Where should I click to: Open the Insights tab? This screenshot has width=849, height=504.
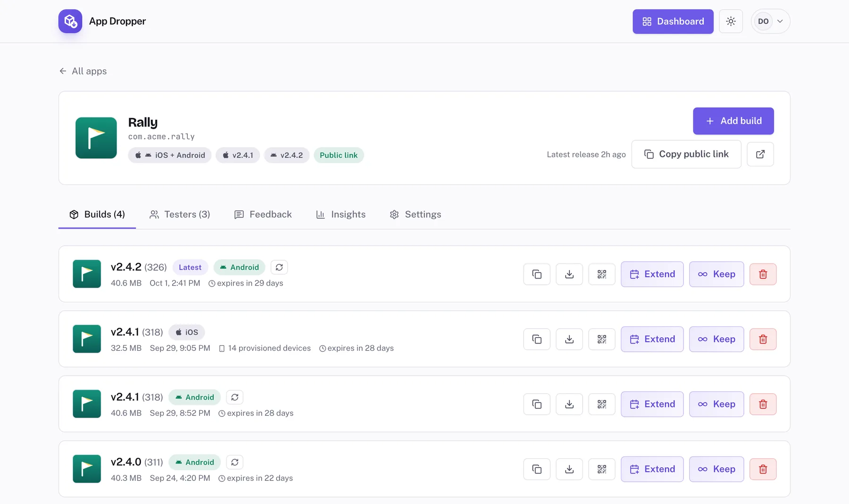tap(341, 215)
